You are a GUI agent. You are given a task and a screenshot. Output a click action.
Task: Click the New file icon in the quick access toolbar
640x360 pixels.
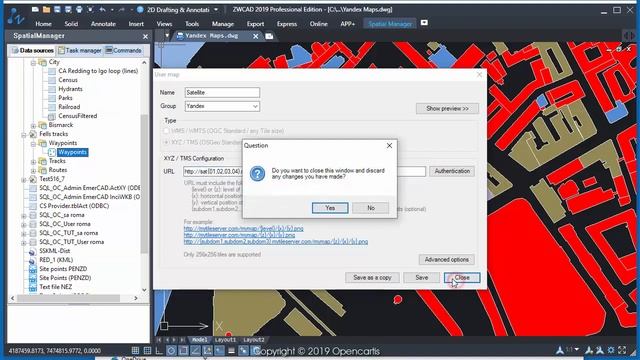coord(35,9)
